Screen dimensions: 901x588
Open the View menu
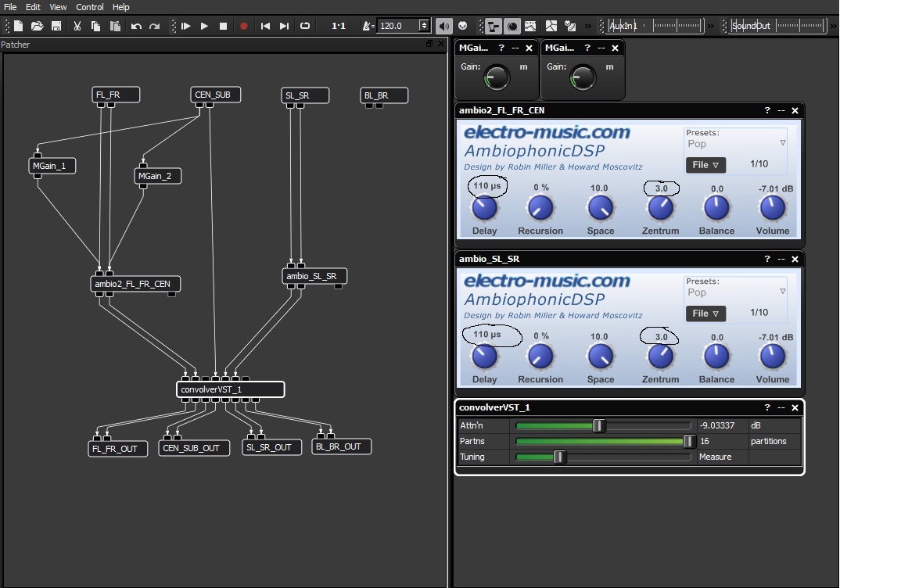coord(58,7)
